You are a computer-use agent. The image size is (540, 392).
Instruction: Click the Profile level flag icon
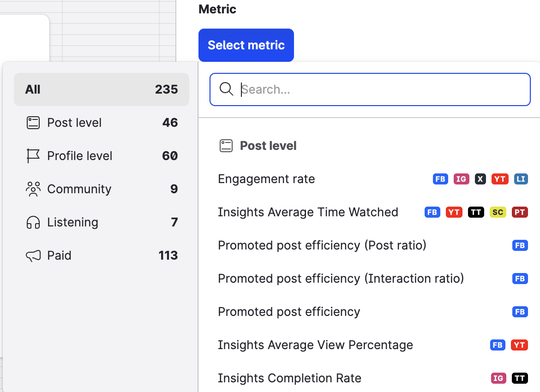point(33,156)
